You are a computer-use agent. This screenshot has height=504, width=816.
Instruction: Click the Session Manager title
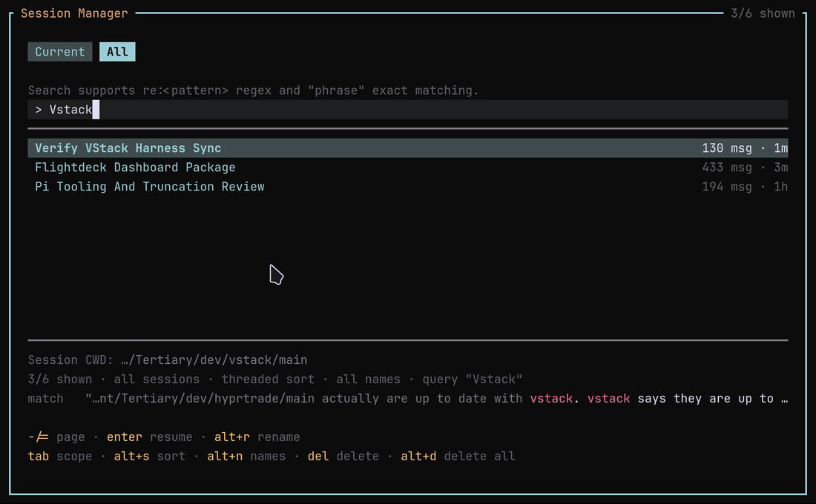point(74,13)
